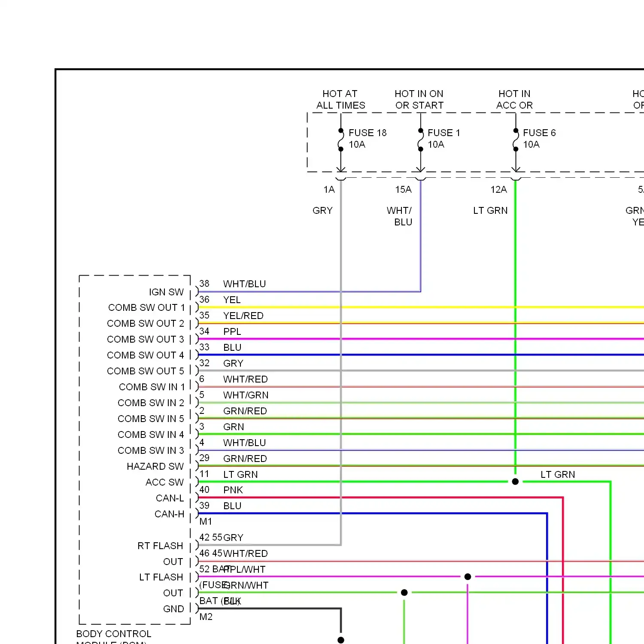Select the HOT AT ALL TIMES heading
Screen dimensions: 644x644
(340, 100)
